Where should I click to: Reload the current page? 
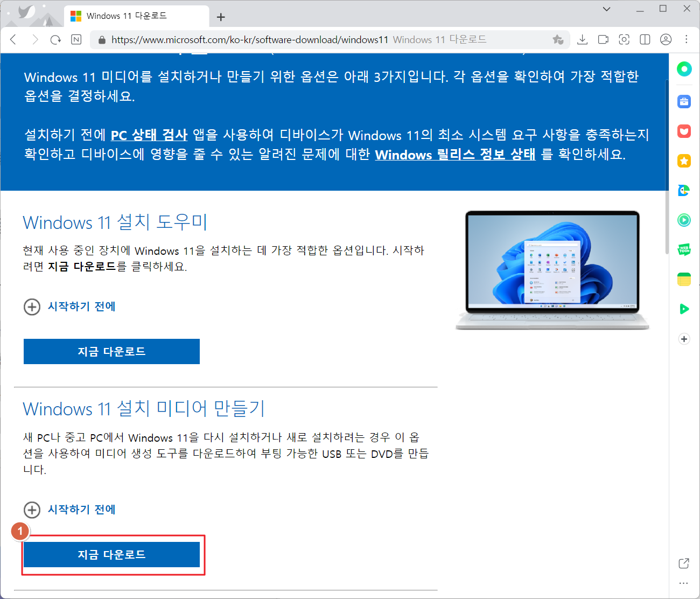(x=55, y=39)
